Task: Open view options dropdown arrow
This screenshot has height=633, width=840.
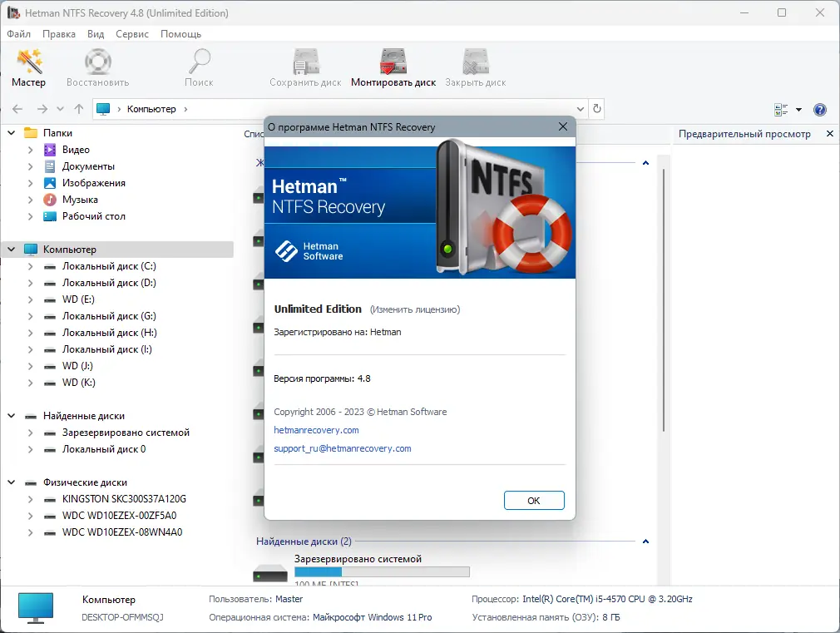Action: coord(798,109)
